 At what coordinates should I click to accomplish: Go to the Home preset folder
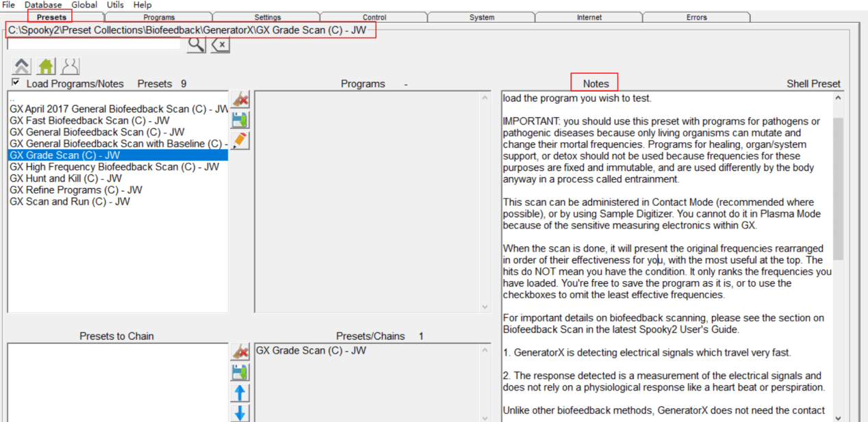[x=46, y=66]
